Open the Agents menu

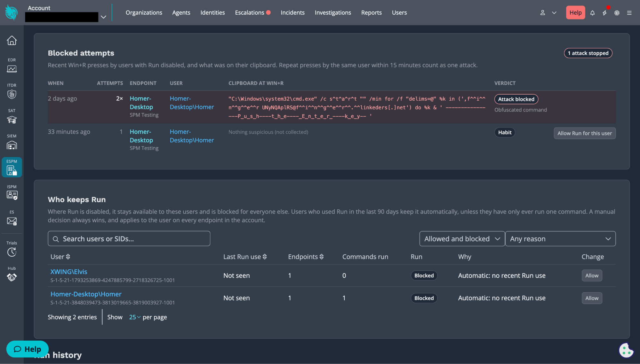[x=181, y=13]
